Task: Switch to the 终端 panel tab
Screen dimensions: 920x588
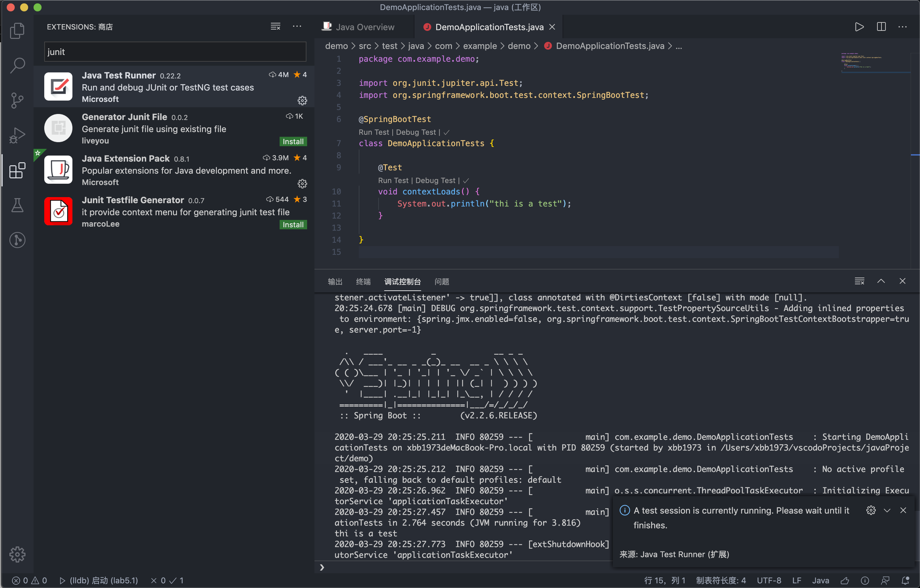Action: (x=363, y=282)
